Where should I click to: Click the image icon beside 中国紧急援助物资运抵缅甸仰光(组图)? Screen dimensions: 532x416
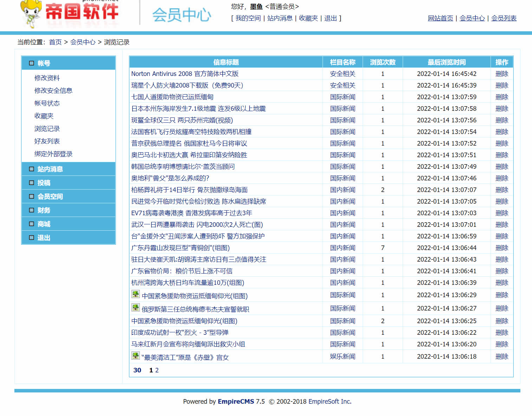coord(135,294)
